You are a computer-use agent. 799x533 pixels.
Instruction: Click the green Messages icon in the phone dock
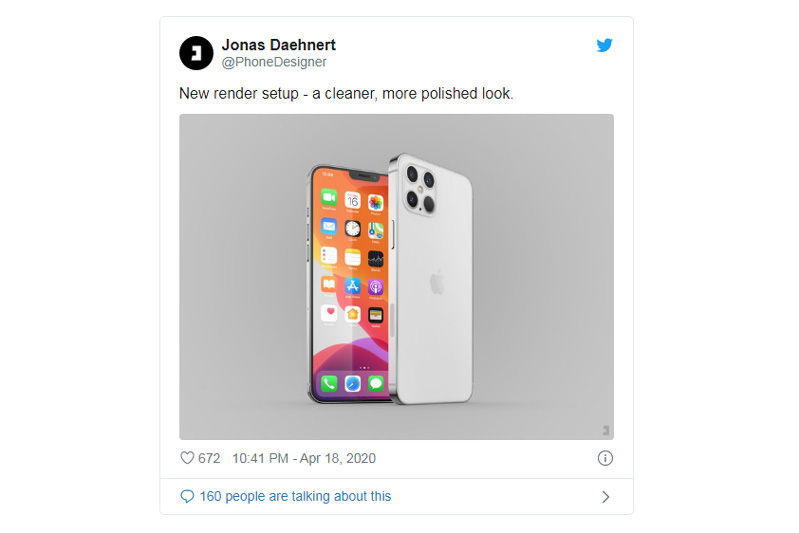pos(376,384)
